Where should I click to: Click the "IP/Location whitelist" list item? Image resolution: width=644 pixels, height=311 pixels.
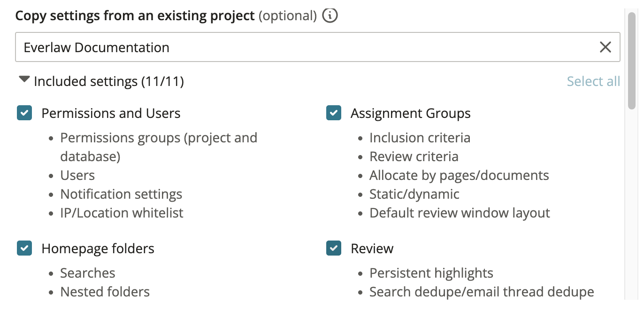(122, 213)
